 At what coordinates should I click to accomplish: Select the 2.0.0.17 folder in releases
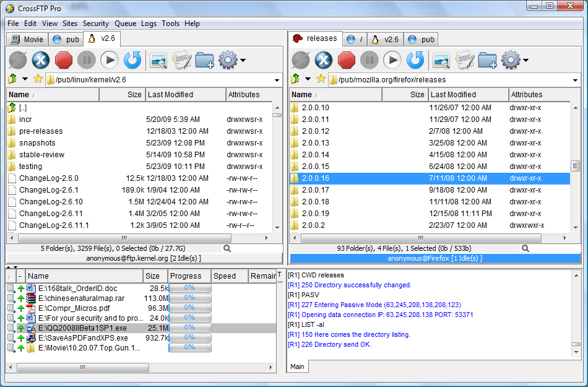(316, 190)
